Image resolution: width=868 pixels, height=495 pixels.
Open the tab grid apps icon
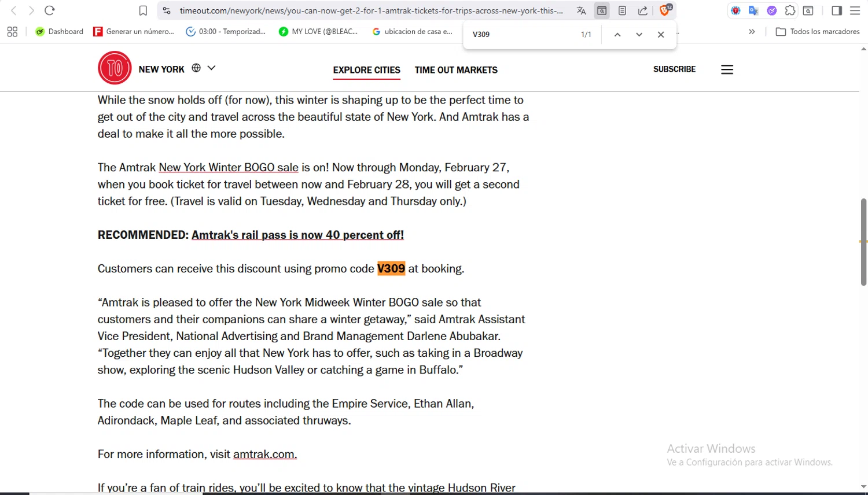point(12,32)
